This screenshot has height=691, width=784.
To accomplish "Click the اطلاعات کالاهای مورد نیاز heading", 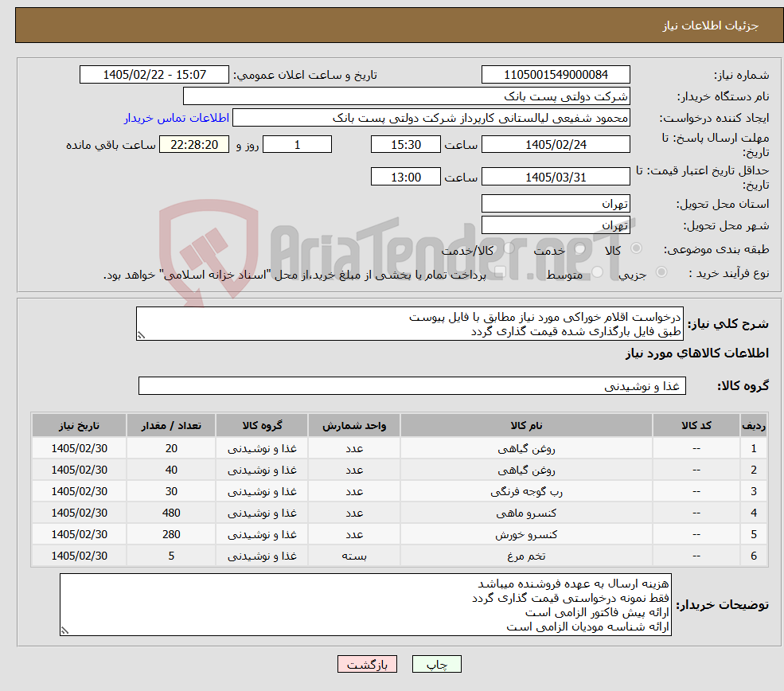I will 697,353.
